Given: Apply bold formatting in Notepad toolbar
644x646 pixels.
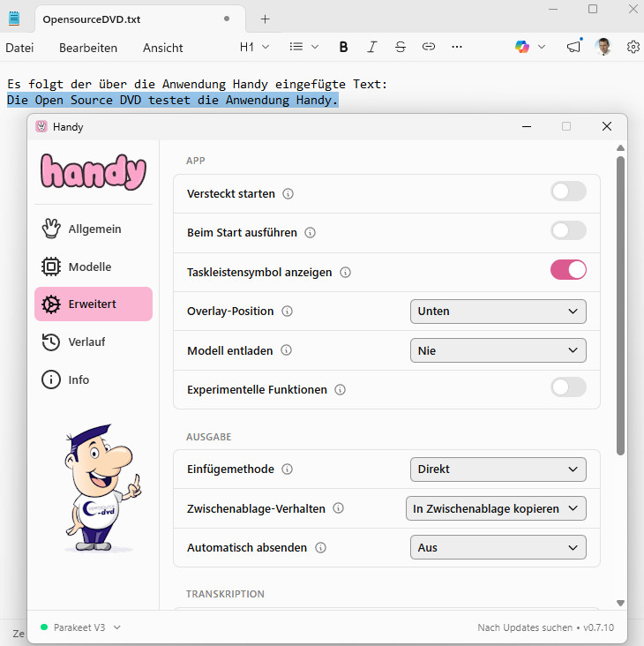Looking at the screenshot, I should tap(343, 47).
